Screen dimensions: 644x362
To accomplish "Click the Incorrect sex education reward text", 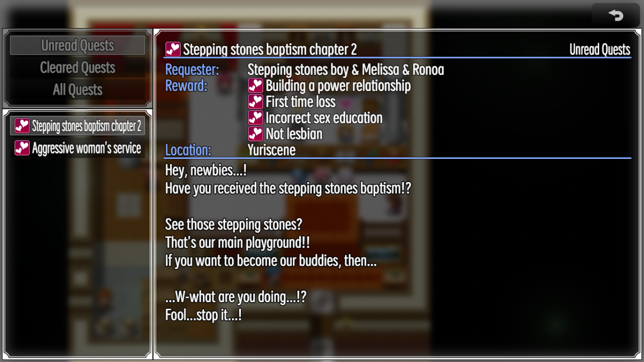I will pos(324,118).
